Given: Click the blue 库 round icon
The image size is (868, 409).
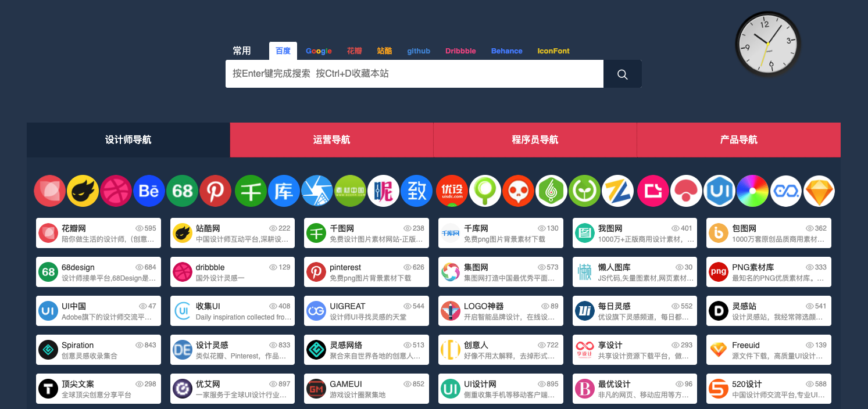Looking at the screenshot, I should pos(284,191).
